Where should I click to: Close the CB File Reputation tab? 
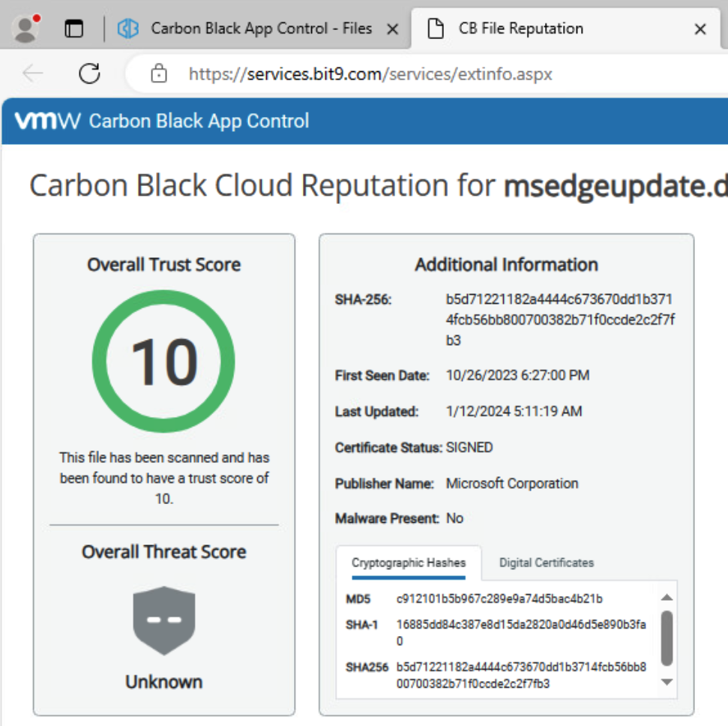(700, 29)
